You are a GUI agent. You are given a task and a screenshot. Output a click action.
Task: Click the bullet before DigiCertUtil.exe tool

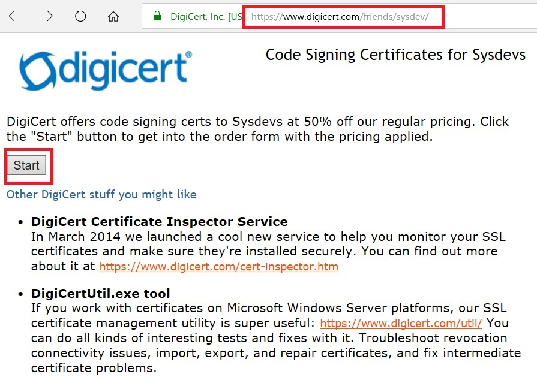coord(21,294)
